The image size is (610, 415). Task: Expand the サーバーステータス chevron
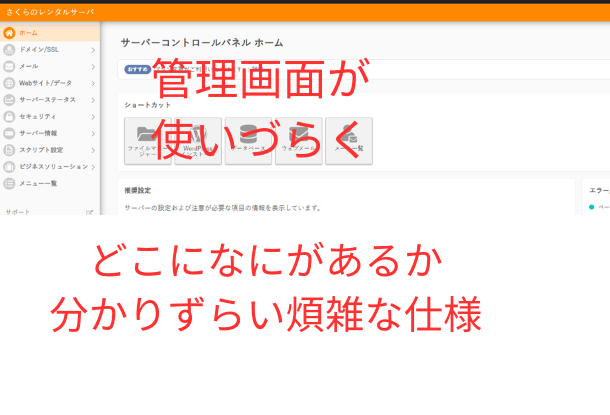click(x=93, y=100)
